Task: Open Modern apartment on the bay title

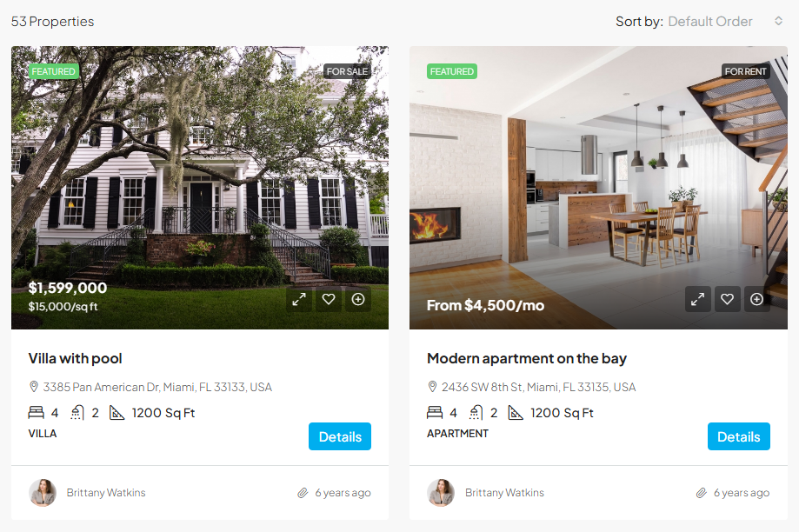Action: click(526, 358)
